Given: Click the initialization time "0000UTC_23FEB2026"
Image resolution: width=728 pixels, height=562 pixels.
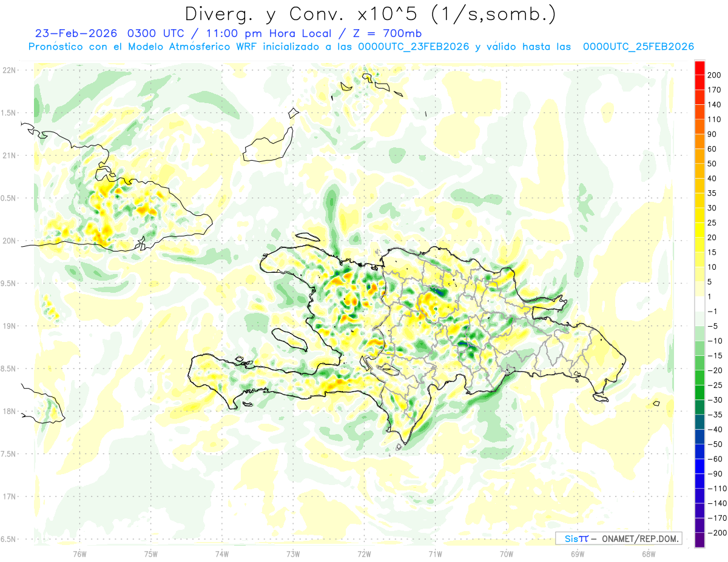Looking at the screenshot, I should [x=414, y=47].
